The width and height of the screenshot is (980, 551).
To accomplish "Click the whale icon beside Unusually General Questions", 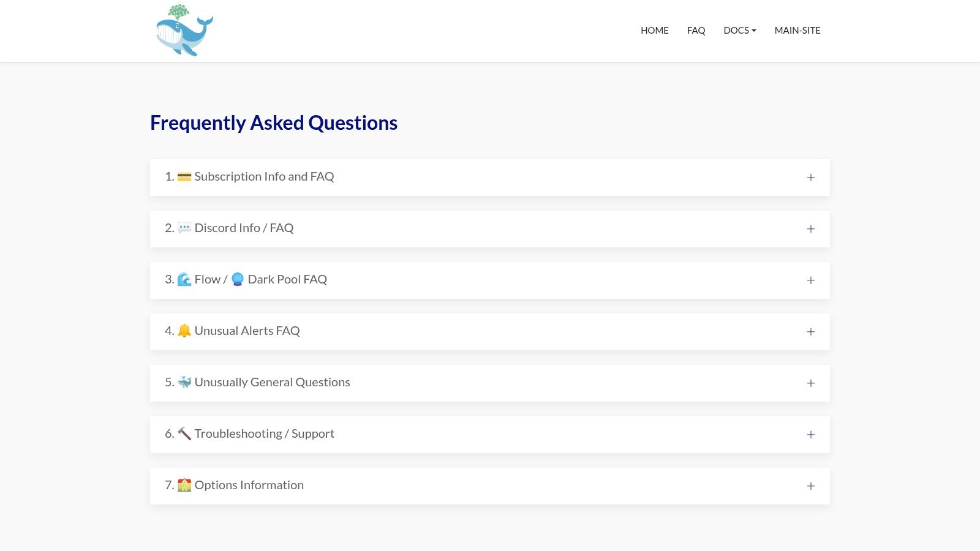I will pyautogui.click(x=184, y=383).
